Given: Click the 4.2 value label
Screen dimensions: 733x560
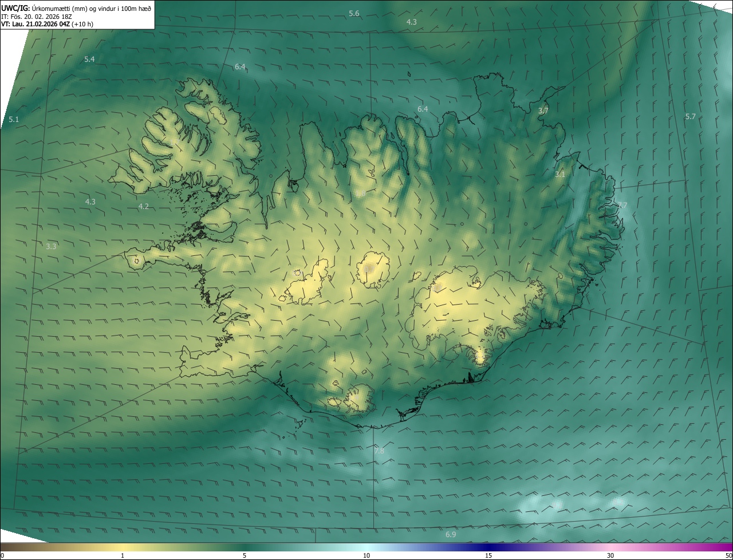Looking at the screenshot, I should (x=143, y=206).
